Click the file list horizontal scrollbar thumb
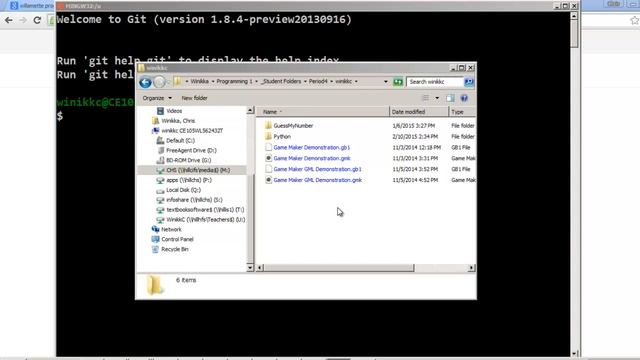This screenshot has width=640, height=360. [x=339, y=268]
